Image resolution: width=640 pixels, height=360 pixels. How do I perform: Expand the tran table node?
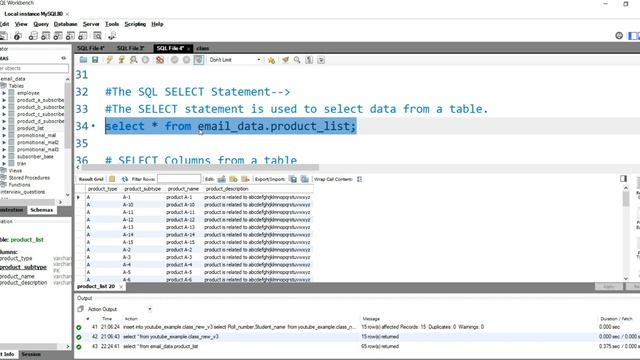tap(4, 164)
